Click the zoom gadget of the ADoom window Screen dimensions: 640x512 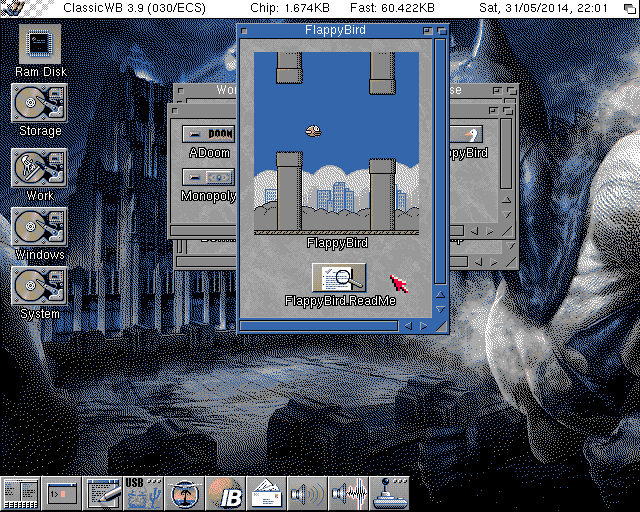click(x=493, y=110)
